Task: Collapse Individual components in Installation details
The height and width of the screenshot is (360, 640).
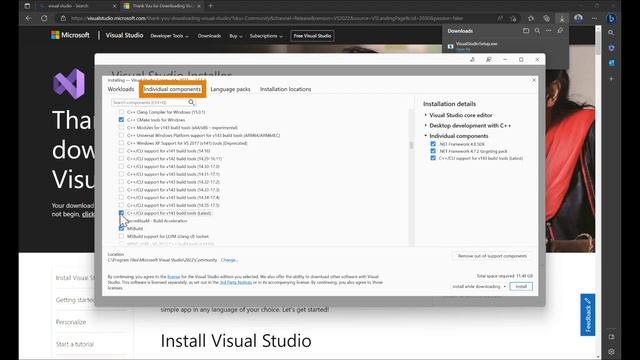Action: click(x=425, y=136)
